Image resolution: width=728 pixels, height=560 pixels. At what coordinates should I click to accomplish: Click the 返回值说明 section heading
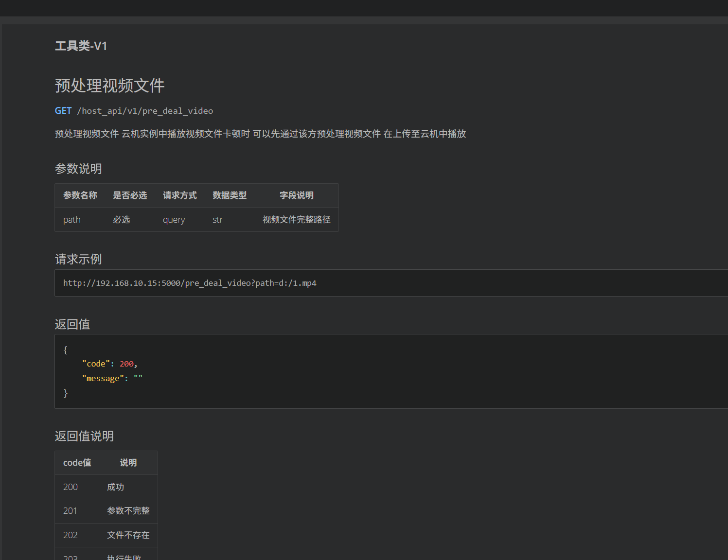(84, 436)
